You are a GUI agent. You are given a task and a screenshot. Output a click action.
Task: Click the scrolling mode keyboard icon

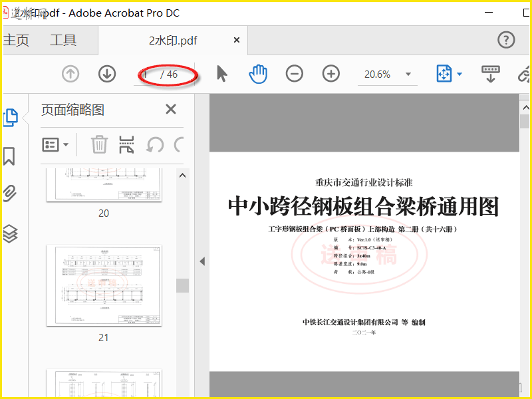pos(491,74)
